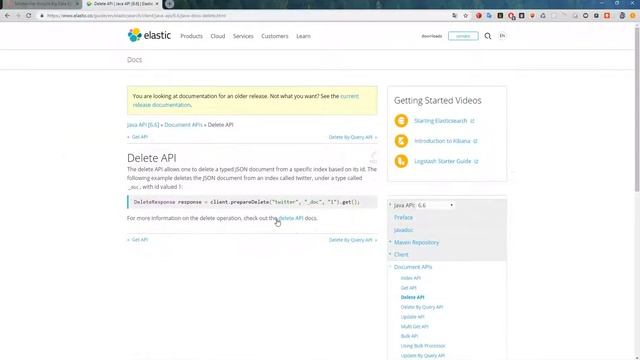Bookmark this page with the star icon
Image resolution: width=640 pixels, height=360 pixels.
[x=466, y=16]
